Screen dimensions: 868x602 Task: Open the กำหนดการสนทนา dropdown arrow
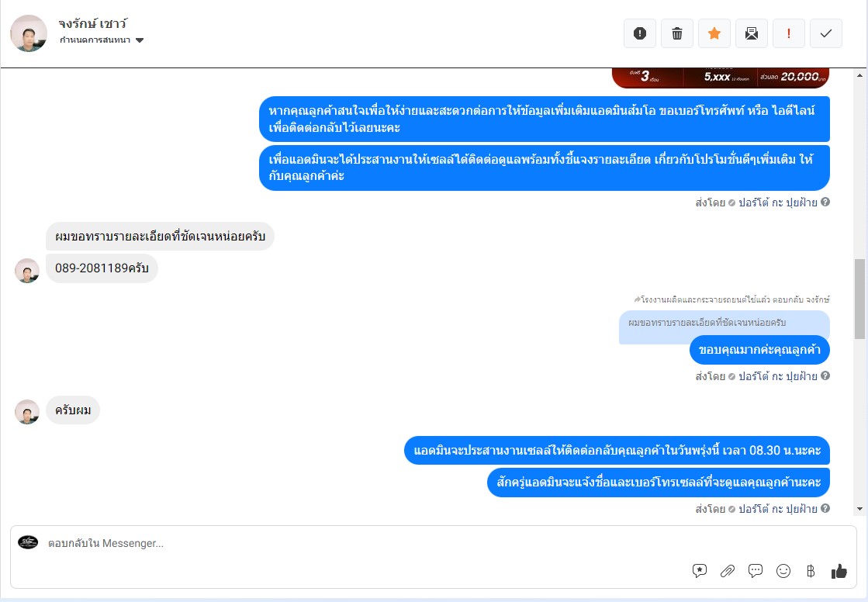pos(140,40)
